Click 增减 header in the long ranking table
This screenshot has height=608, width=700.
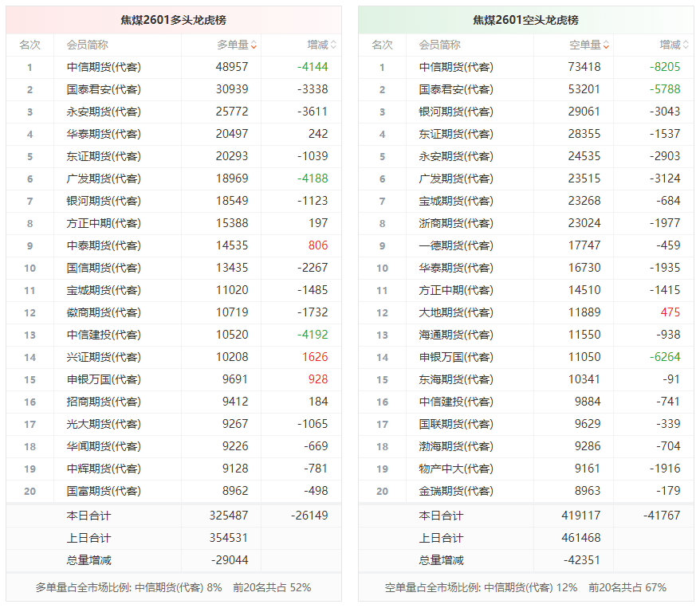318,45
